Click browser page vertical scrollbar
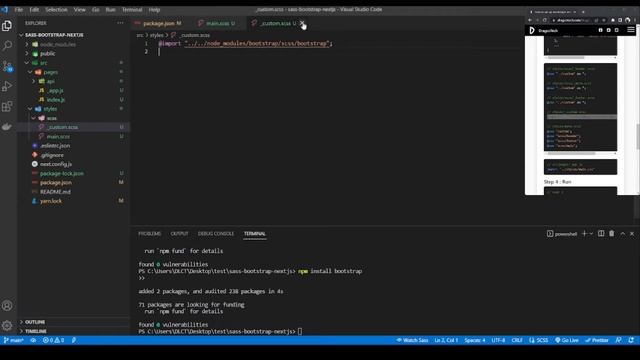This screenshot has width=640, height=360. point(638,137)
